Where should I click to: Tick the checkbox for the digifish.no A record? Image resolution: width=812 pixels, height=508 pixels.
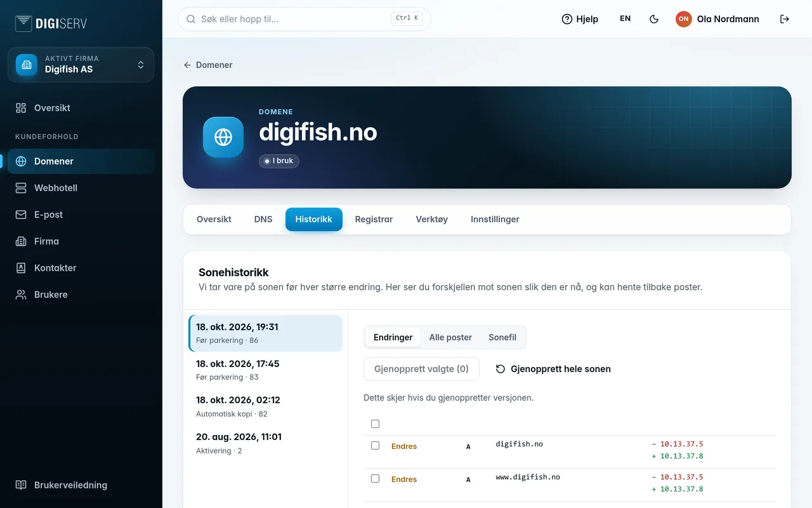[x=375, y=446]
